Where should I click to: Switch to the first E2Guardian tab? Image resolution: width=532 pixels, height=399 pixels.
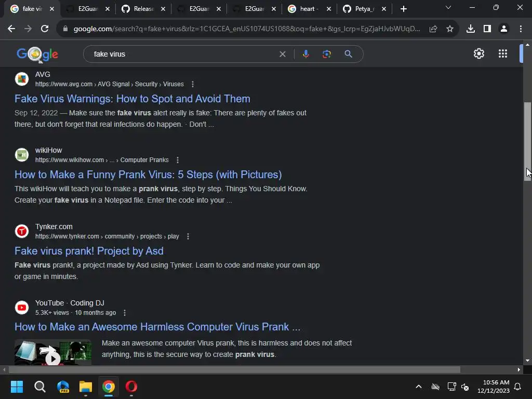click(x=87, y=9)
